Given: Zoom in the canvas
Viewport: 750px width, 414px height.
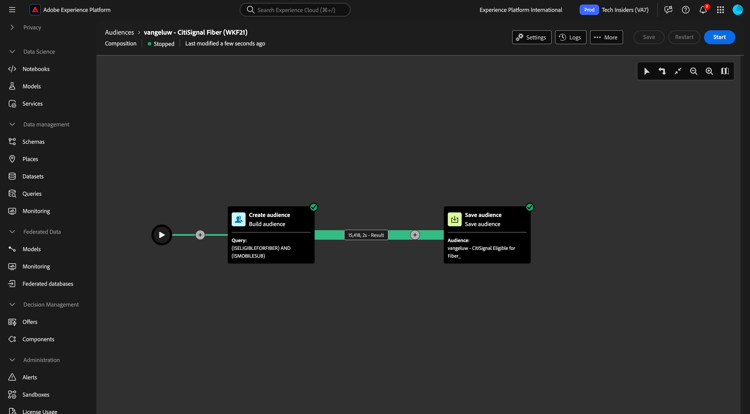Looking at the screenshot, I should coord(709,71).
